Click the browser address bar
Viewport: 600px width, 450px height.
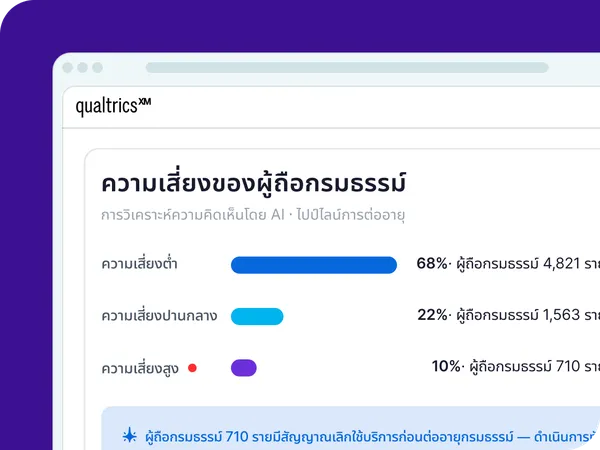click(347, 68)
